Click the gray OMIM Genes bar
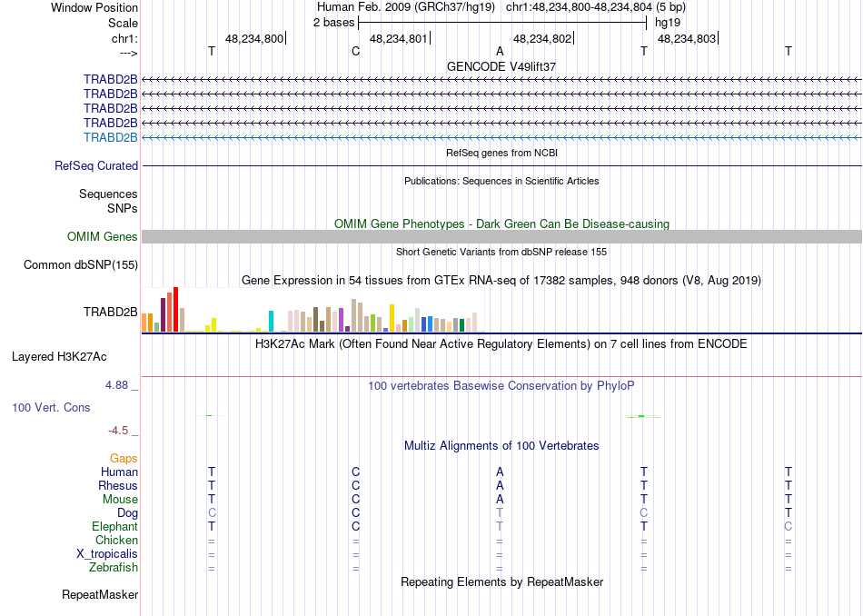Image resolution: width=863 pixels, height=616 pixels. point(501,237)
